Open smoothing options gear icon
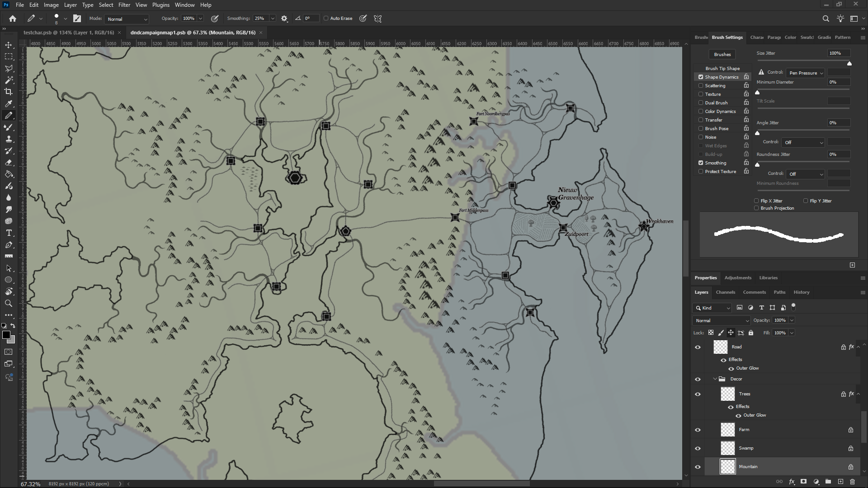This screenshot has height=488, width=868. 284,19
